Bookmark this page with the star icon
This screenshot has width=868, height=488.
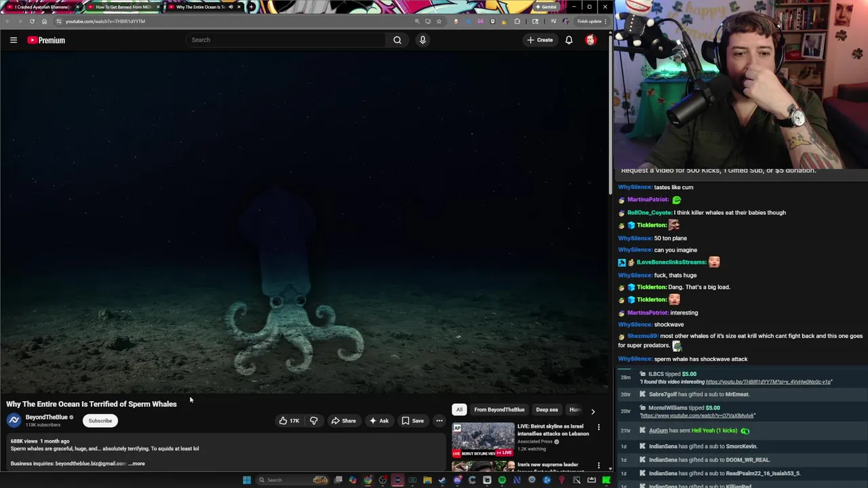pos(439,21)
